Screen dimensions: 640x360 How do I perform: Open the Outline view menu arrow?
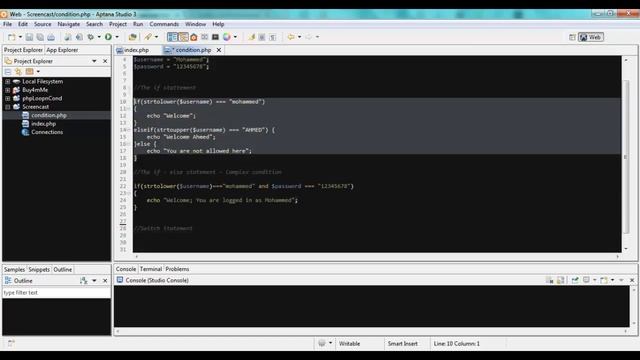point(94,281)
